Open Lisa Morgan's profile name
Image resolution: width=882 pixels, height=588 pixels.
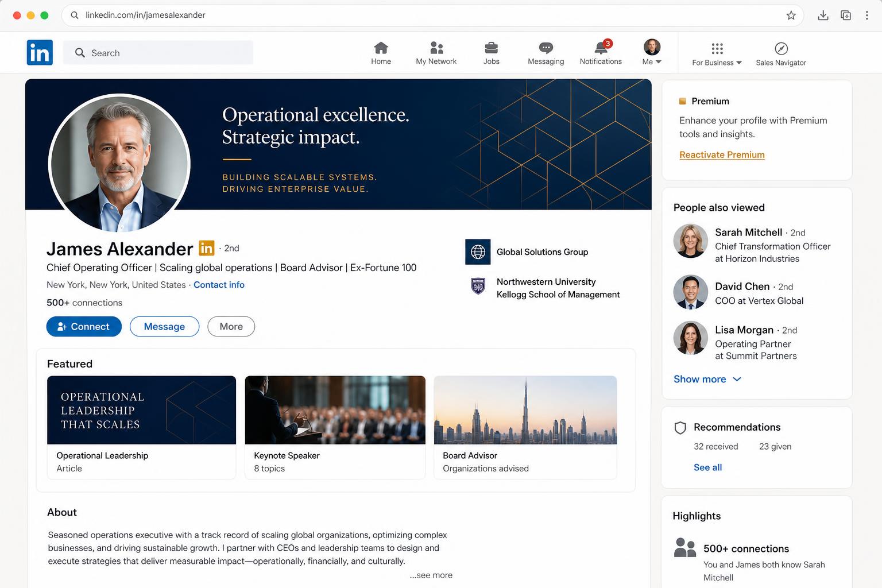[x=744, y=330]
